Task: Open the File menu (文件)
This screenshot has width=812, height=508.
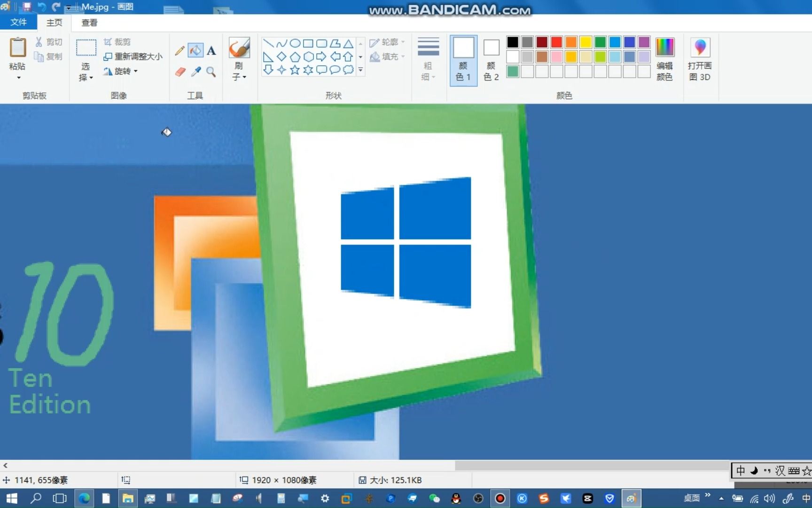Action: (18, 22)
